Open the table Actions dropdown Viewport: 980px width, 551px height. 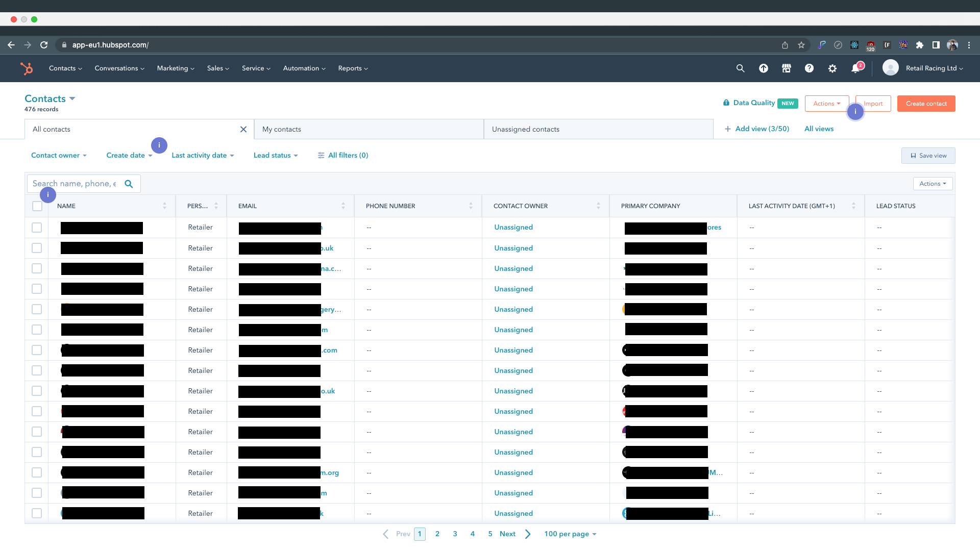[x=933, y=184]
